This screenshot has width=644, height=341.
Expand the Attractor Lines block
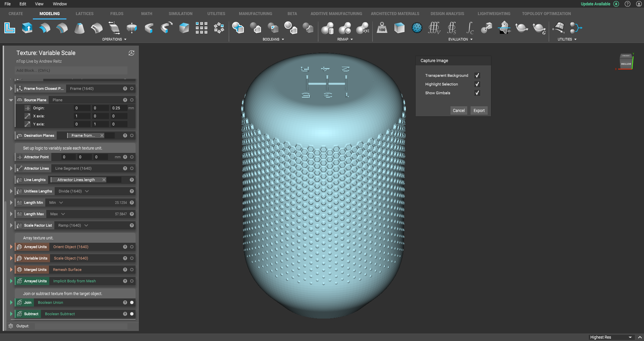click(11, 168)
